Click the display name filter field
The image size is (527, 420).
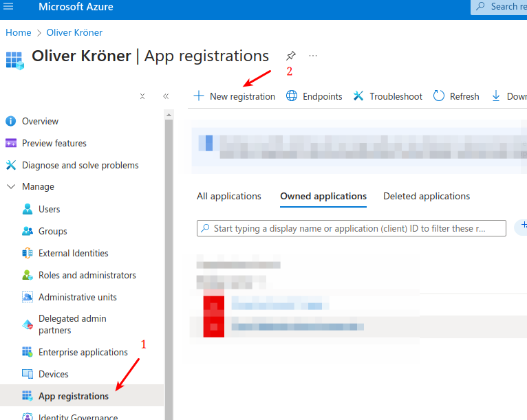tap(352, 228)
